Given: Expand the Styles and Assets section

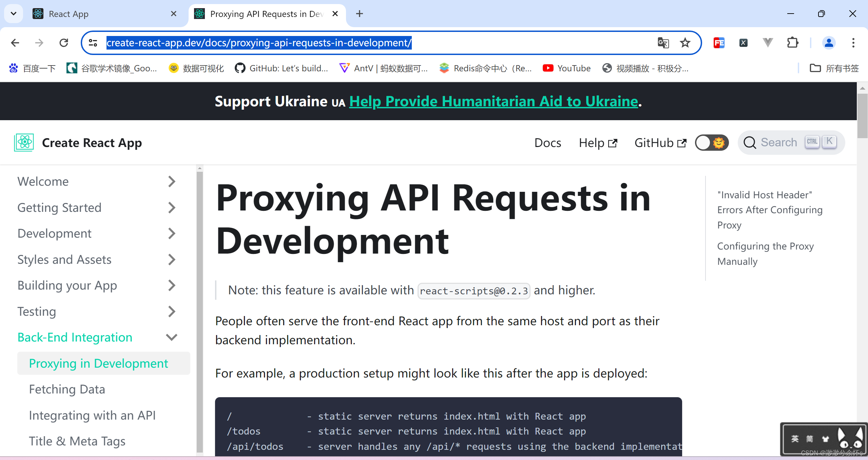Looking at the screenshot, I should [x=172, y=260].
